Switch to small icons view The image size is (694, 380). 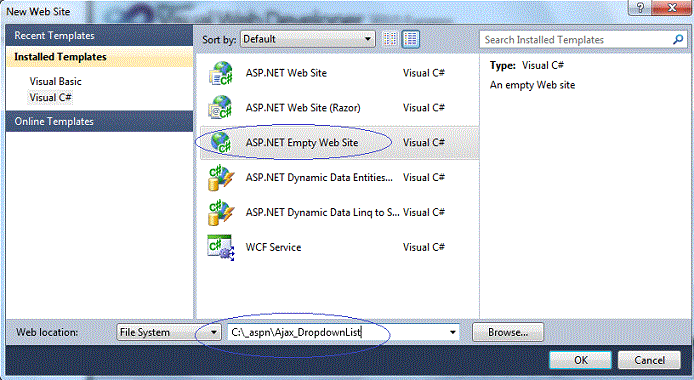(x=390, y=39)
